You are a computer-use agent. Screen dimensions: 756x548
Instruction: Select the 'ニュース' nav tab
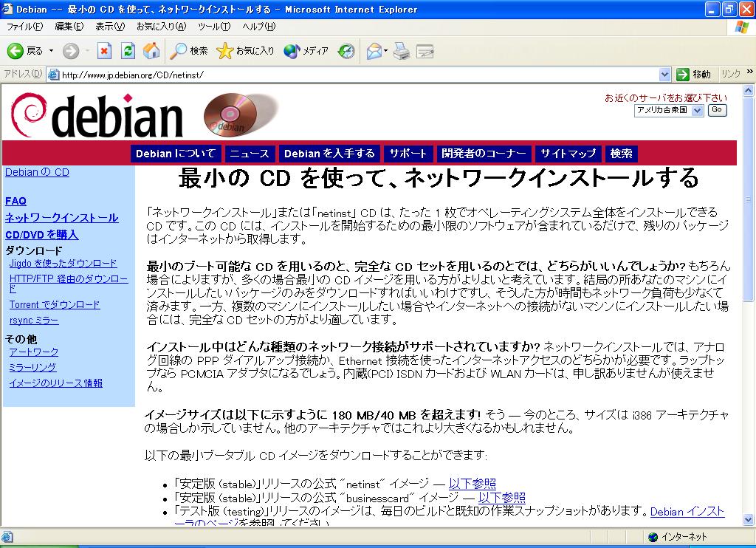click(250, 154)
